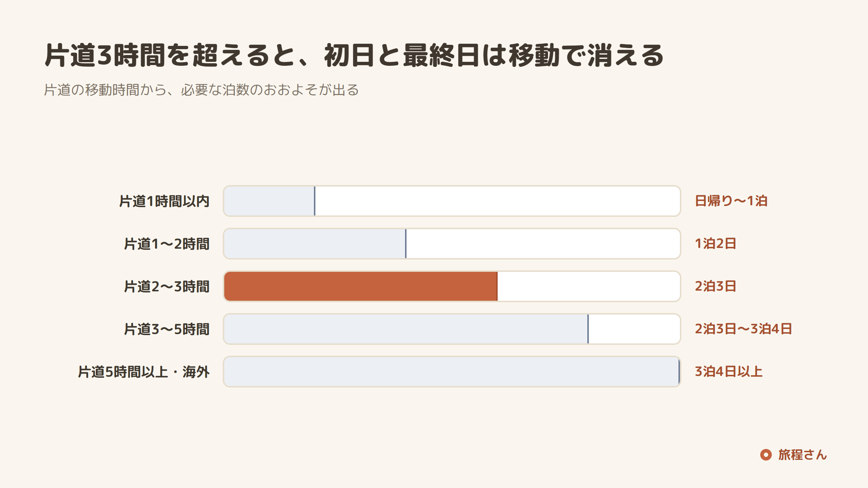Viewport: 868px width, 488px height.
Task: Select the 片道2〜3時間 row label
Action: click(x=167, y=287)
